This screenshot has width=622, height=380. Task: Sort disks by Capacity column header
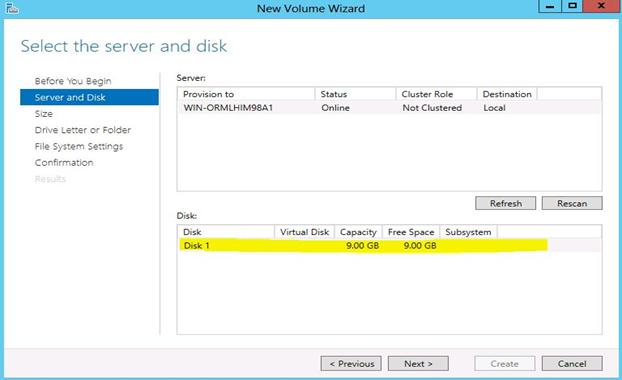pyautogui.click(x=358, y=232)
